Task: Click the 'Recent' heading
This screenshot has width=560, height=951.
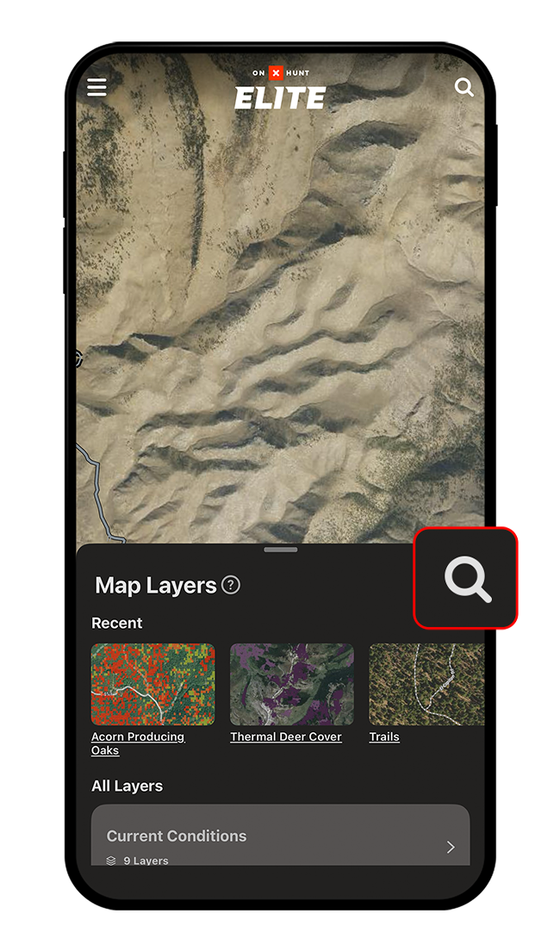Action: (116, 623)
